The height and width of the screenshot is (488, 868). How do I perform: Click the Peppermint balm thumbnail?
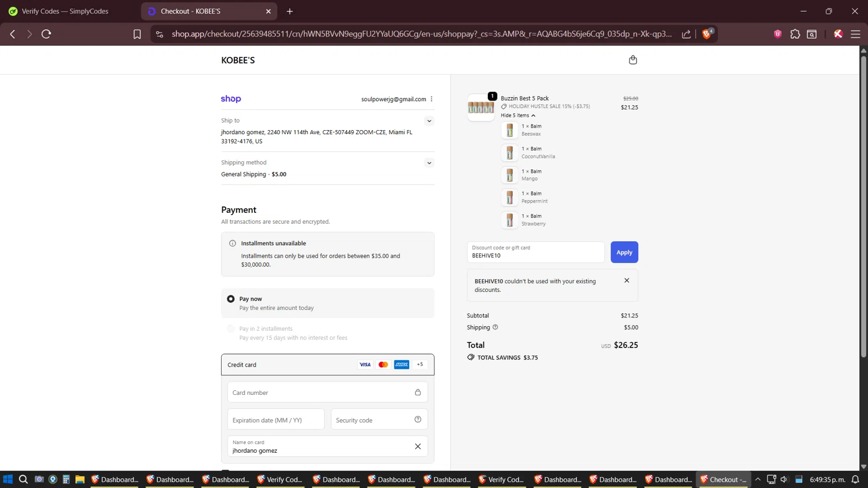[x=509, y=198]
